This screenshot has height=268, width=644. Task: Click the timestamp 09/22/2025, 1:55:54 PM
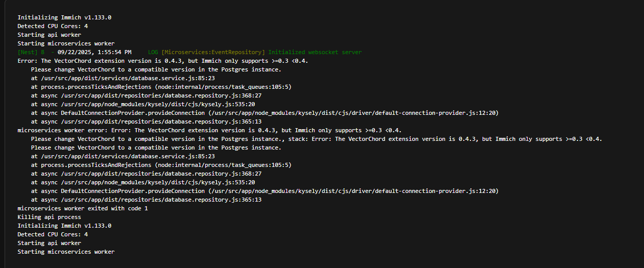(x=94, y=52)
